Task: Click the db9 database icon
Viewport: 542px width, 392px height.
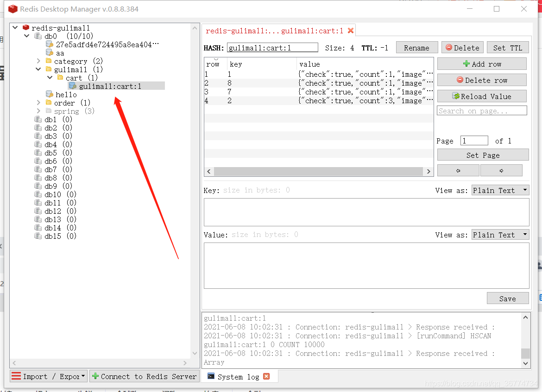Action: point(38,186)
